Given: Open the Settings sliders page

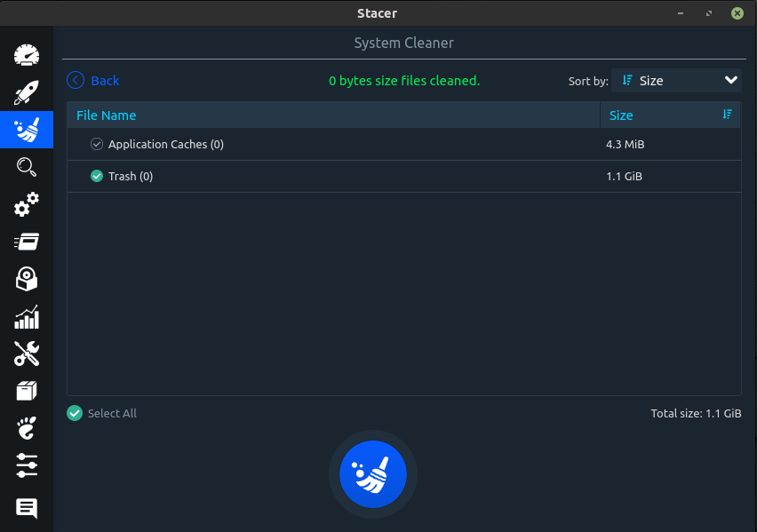Looking at the screenshot, I should [x=27, y=465].
